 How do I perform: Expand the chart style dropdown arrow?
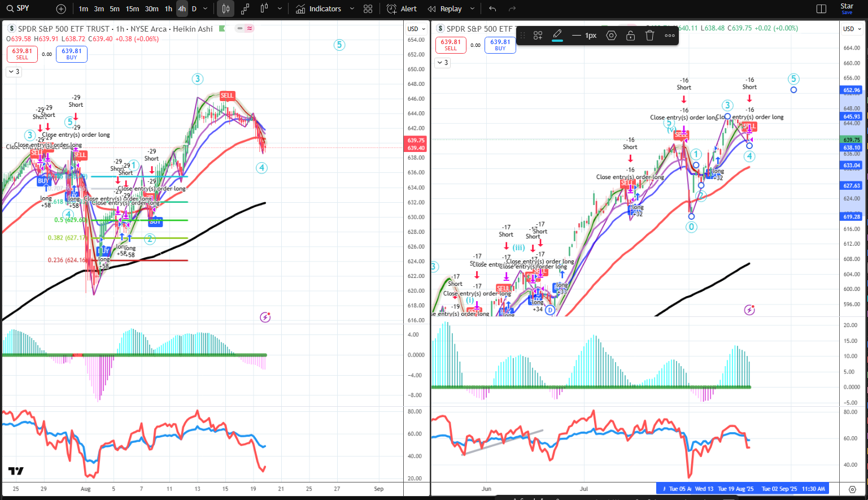280,9
